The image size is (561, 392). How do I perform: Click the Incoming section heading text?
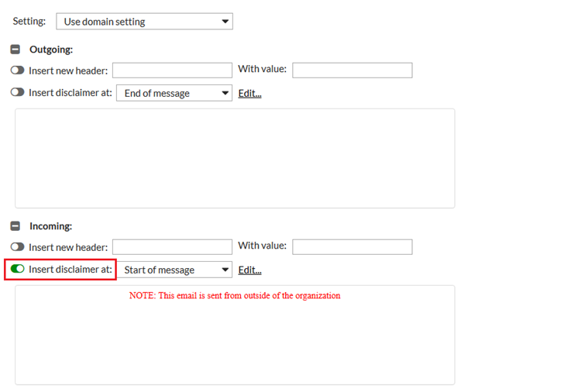tap(50, 226)
